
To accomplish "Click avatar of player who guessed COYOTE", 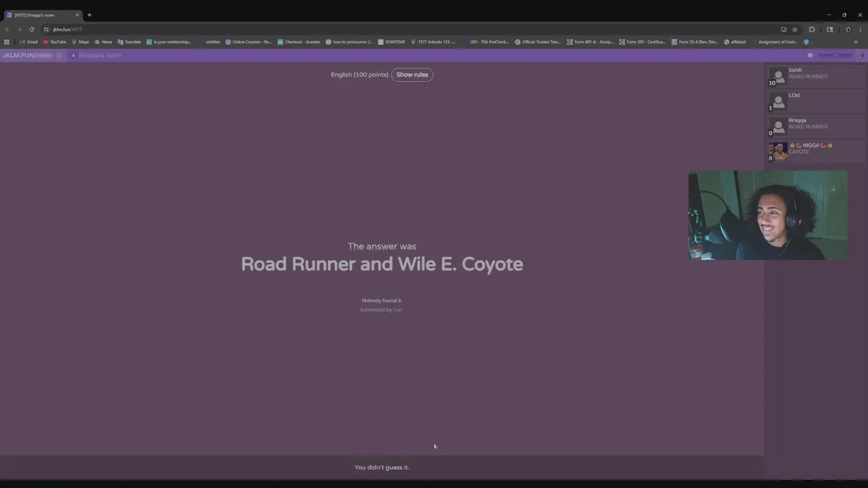I will (x=778, y=151).
